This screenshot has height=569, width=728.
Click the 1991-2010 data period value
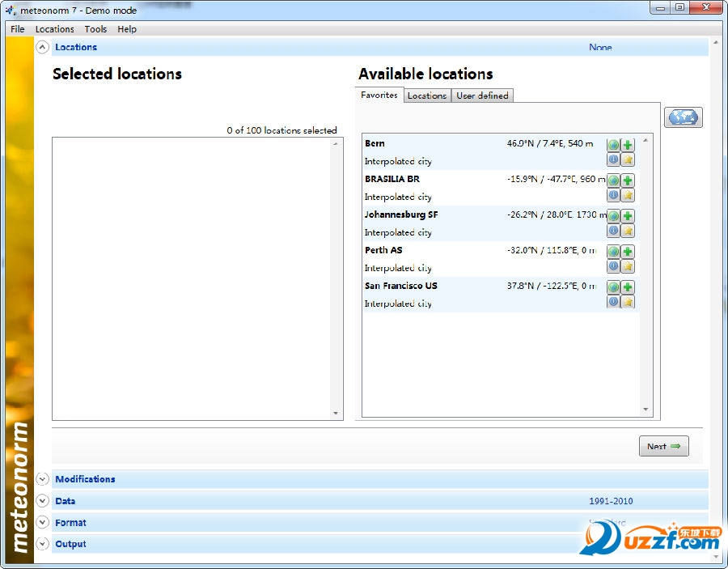point(611,501)
